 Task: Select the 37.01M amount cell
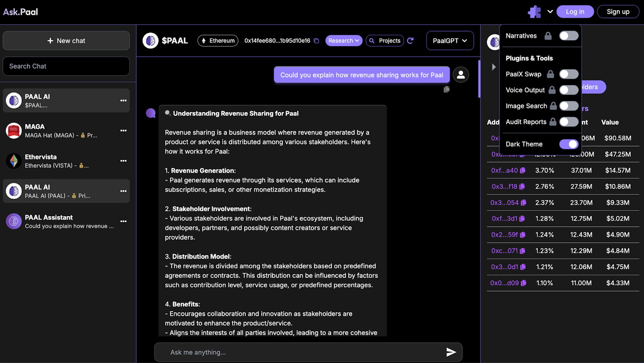click(581, 170)
